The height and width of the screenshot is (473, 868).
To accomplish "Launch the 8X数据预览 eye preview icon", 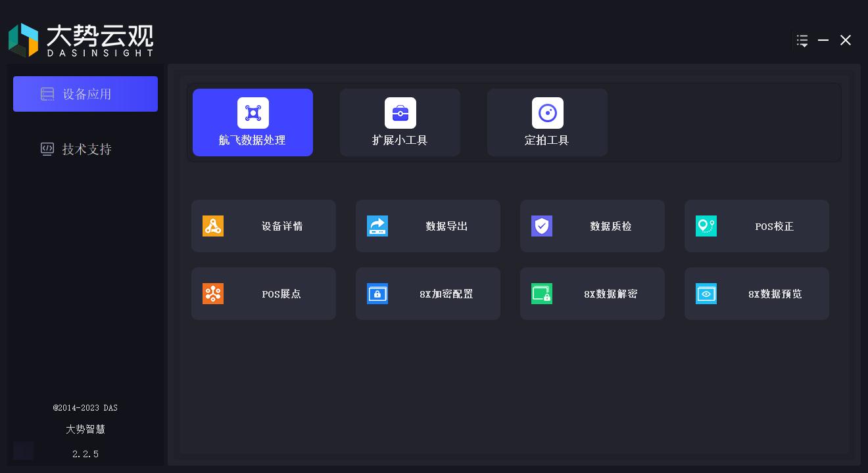I will click(x=706, y=294).
